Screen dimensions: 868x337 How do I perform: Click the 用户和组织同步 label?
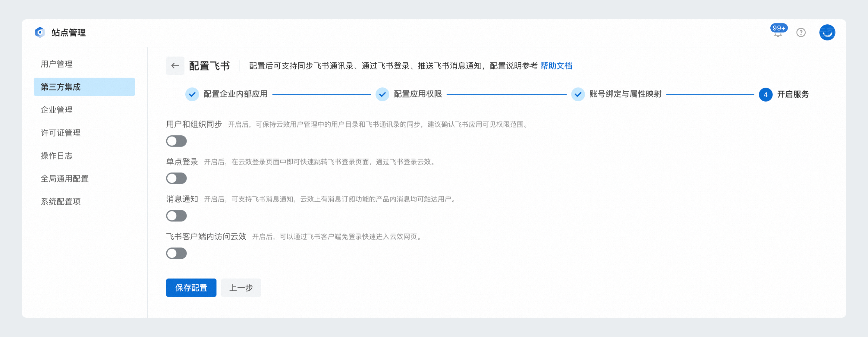[x=194, y=124]
